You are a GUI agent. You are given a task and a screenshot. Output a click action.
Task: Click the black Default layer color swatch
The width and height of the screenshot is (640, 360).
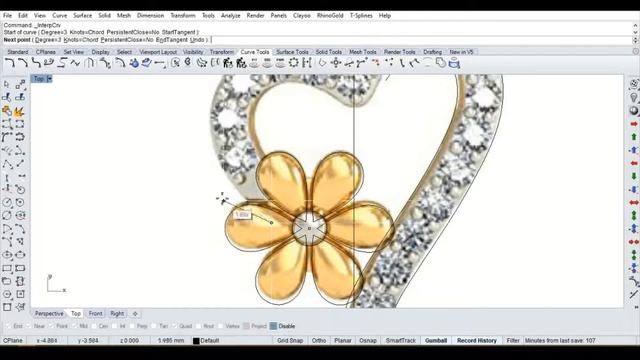point(196,341)
